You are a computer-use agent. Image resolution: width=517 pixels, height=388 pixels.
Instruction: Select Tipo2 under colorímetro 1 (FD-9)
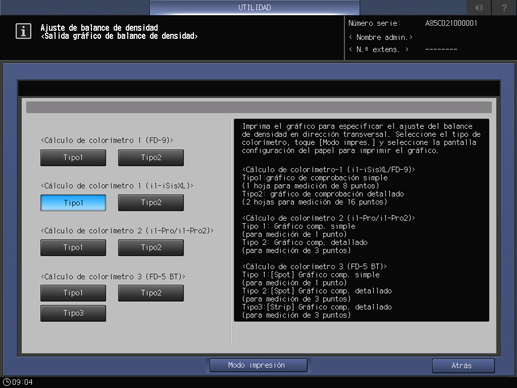(151, 157)
